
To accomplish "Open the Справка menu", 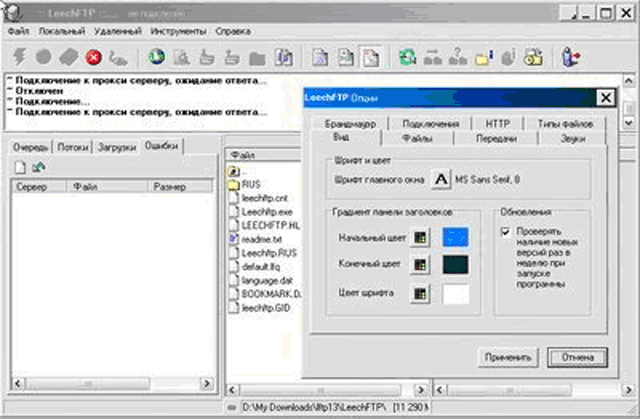I will (x=233, y=31).
